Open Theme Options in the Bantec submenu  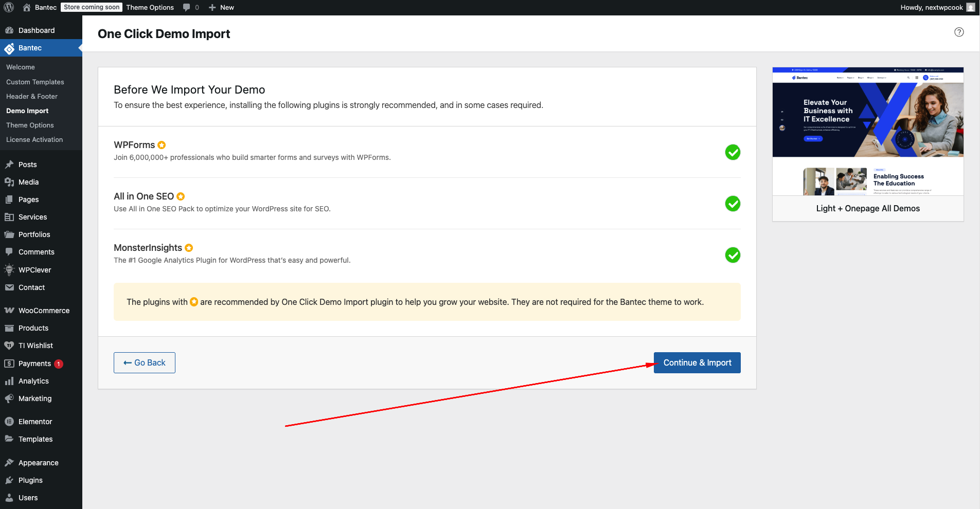click(30, 125)
